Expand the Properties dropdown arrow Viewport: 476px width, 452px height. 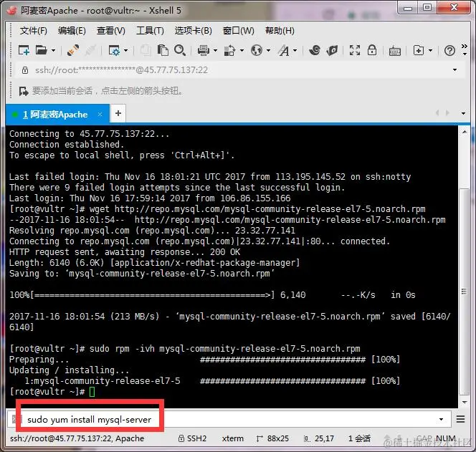click(125, 50)
